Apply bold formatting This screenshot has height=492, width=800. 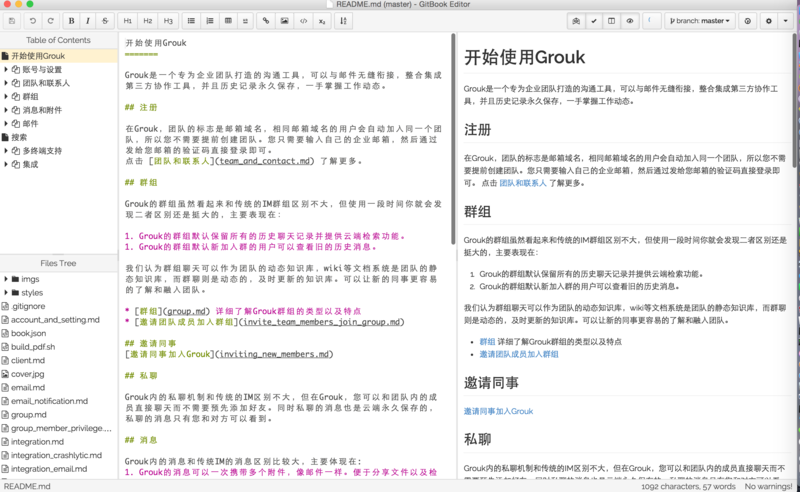pos(71,21)
